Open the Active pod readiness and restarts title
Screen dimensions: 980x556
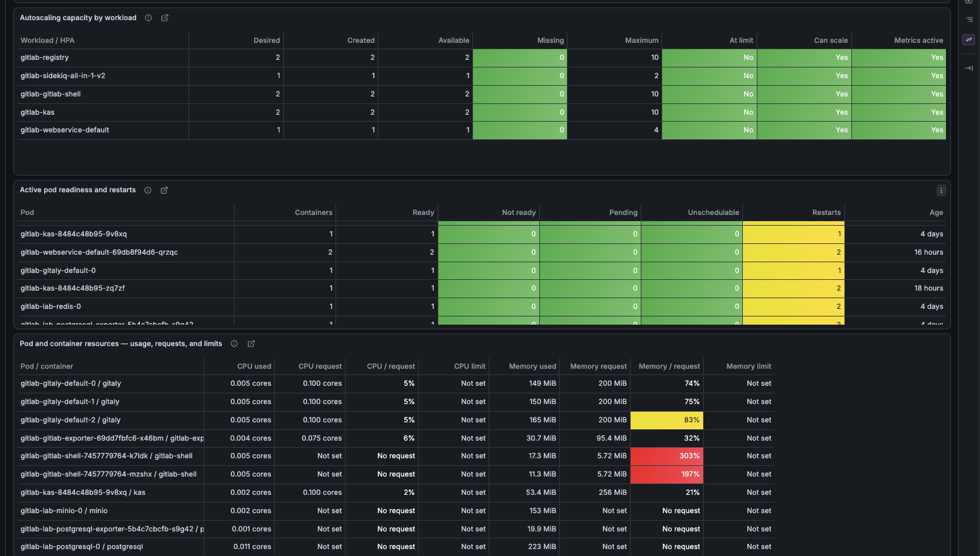point(78,190)
